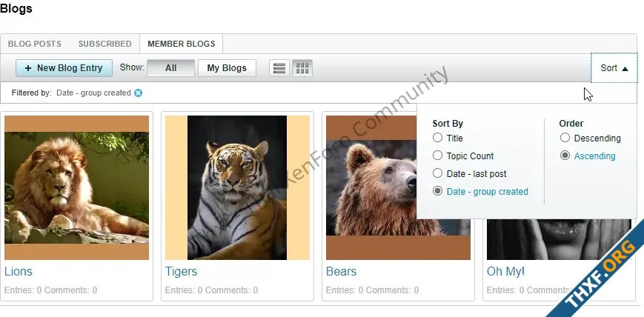Open the Lions blog title link
The width and height of the screenshot is (644, 317).
(x=19, y=271)
